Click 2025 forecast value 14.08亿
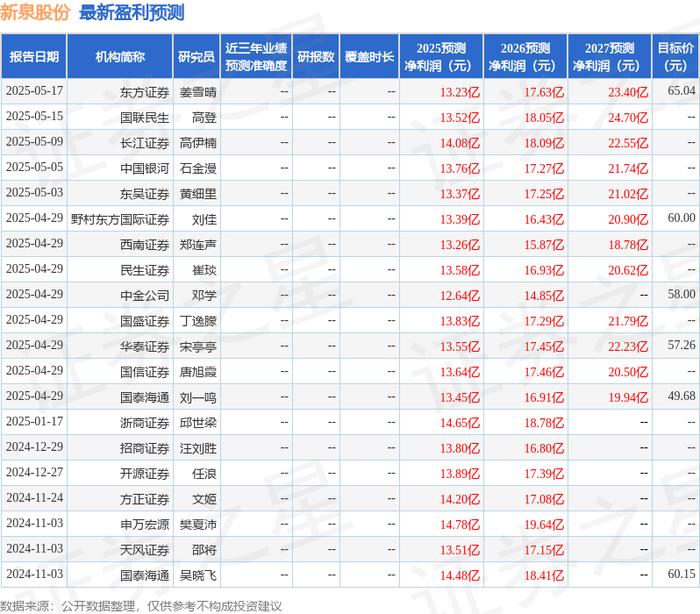700x614 pixels. point(460,143)
